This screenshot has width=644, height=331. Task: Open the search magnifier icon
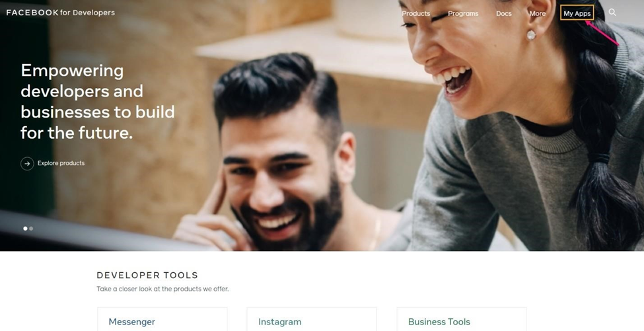(x=612, y=13)
